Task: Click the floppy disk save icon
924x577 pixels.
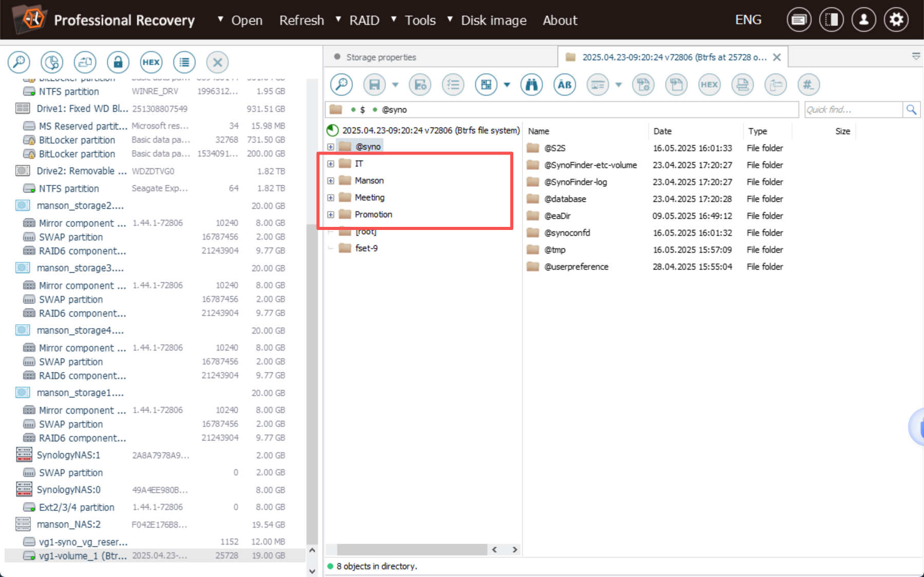Action: tap(375, 85)
